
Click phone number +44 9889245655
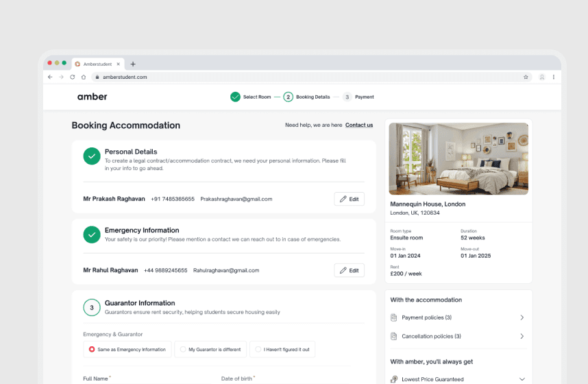coord(165,270)
